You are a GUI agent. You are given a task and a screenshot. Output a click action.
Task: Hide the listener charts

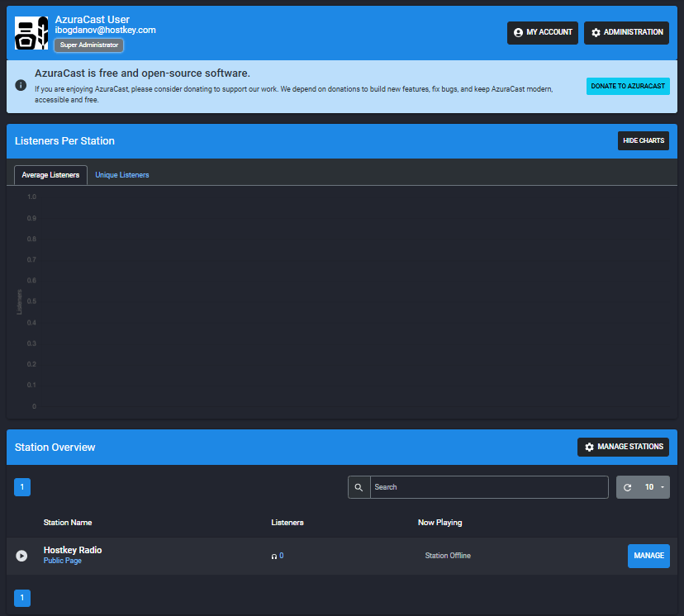click(643, 141)
